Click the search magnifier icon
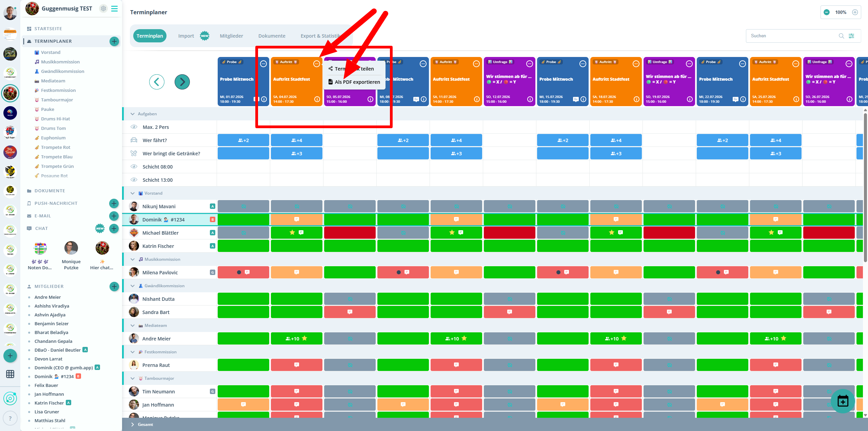The width and height of the screenshot is (868, 431). (x=842, y=36)
